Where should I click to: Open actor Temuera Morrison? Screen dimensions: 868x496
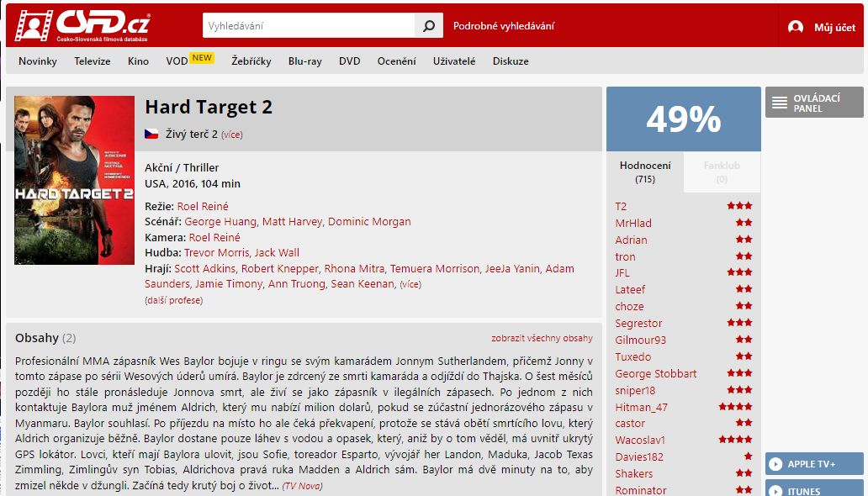click(x=435, y=268)
